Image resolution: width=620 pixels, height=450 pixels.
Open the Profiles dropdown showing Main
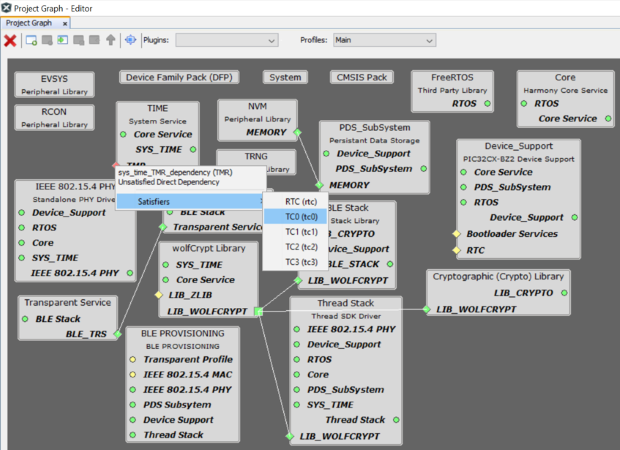385,40
